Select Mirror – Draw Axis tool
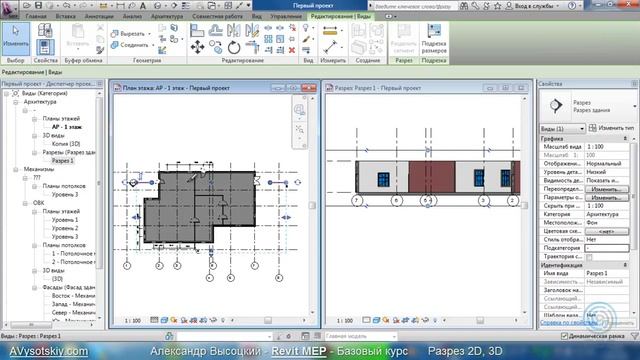This screenshot has height=360, width=640. 252,30
